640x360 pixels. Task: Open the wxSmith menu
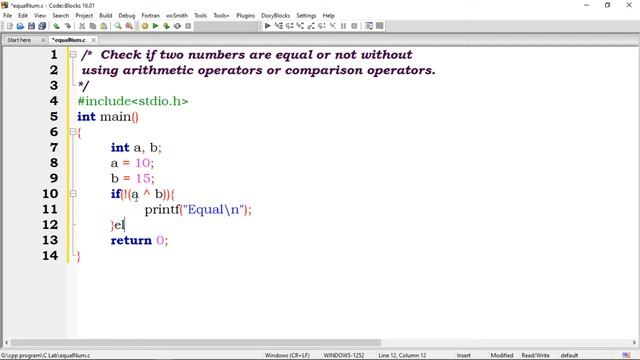tap(177, 16)
